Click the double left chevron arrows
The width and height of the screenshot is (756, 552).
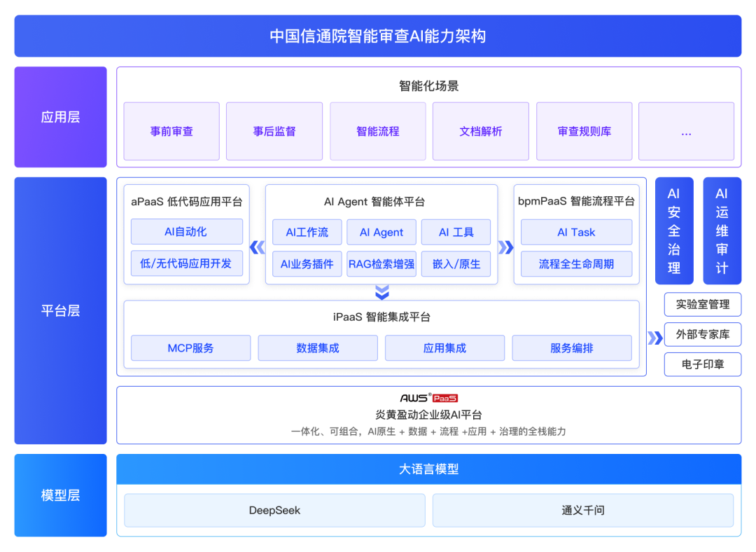pyautogui.click(x=258, y=247)
